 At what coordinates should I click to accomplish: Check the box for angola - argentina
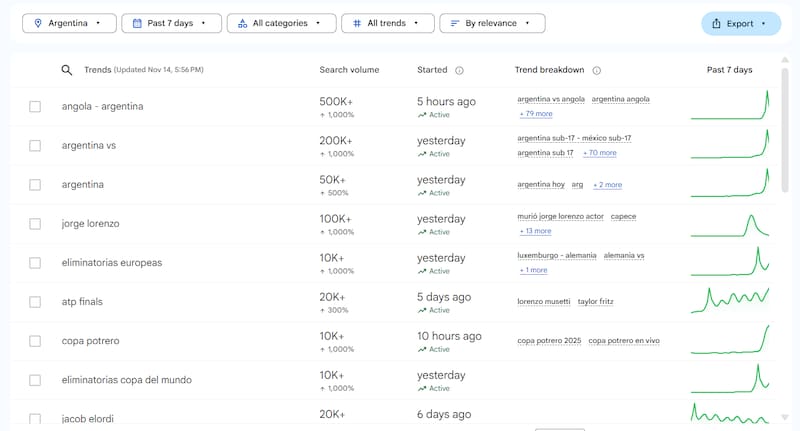tap(35, 107)
